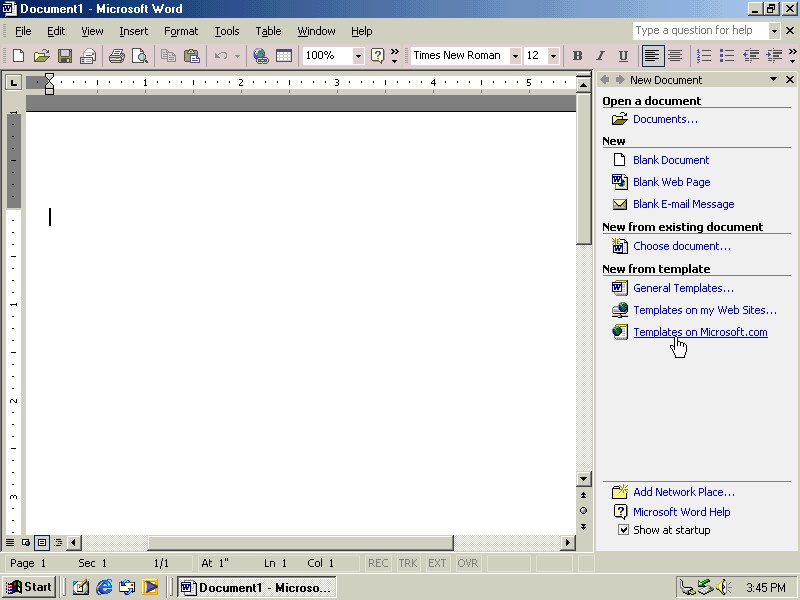Click the Increase Indent icon
This screenshot has height=600, width=800.
[774, 56]
